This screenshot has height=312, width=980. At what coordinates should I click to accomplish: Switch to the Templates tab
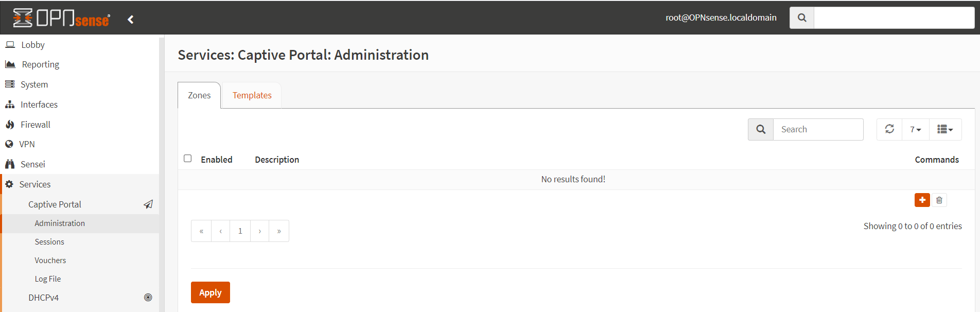[x=252, y=96]
